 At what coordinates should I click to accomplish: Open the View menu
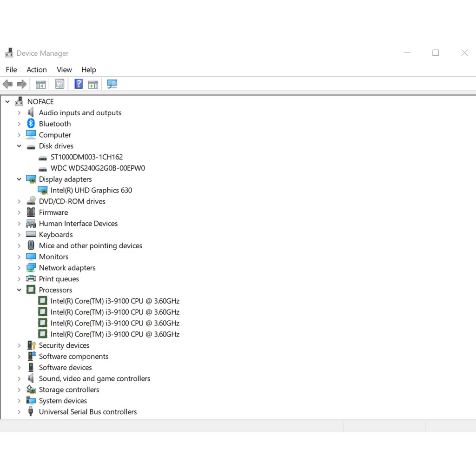[x=64, y=70]
